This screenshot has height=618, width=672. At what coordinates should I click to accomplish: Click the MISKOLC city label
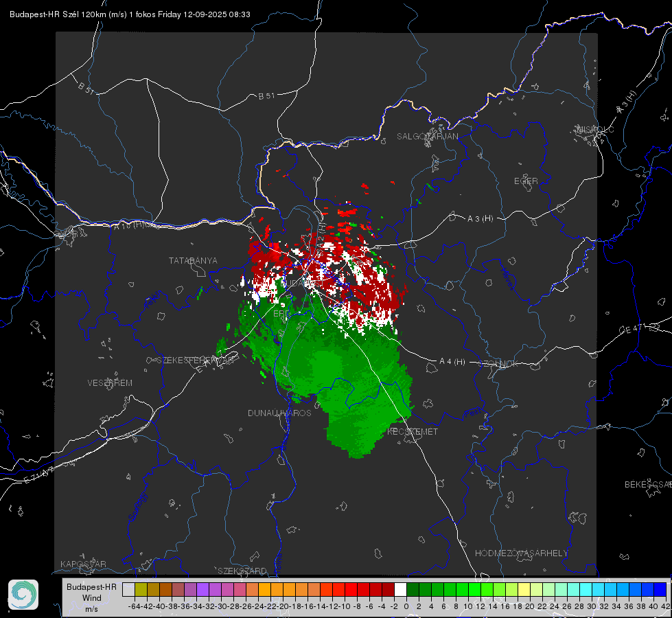click(595, 130)
